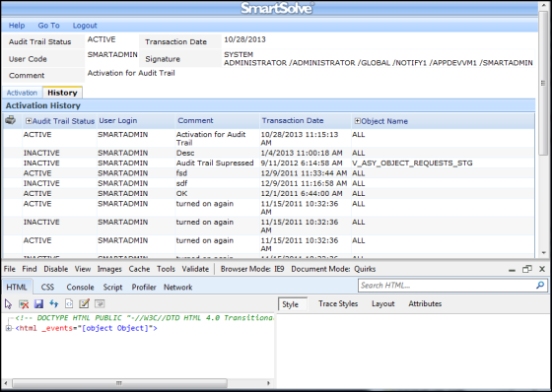Select the 'Audit Trail Supressed' comment cell

click(215, 163)
